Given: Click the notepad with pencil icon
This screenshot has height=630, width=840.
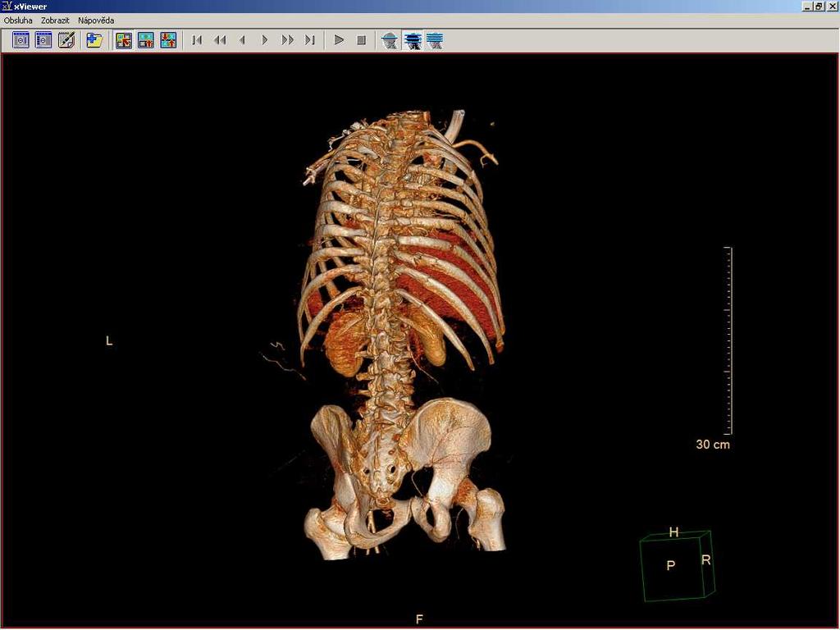Looking at the screenshot, I should (66, 40).
